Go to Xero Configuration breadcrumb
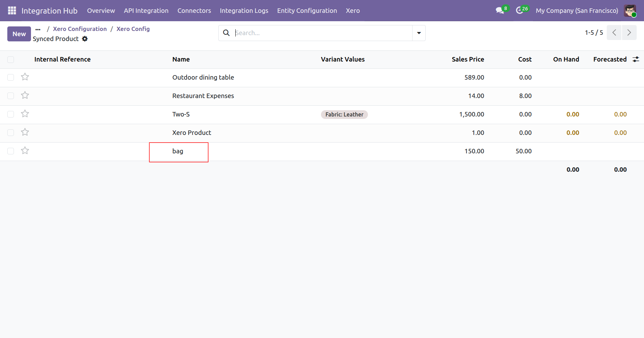The width and height of the screenshot is (644, 338). tap(80, 29)
